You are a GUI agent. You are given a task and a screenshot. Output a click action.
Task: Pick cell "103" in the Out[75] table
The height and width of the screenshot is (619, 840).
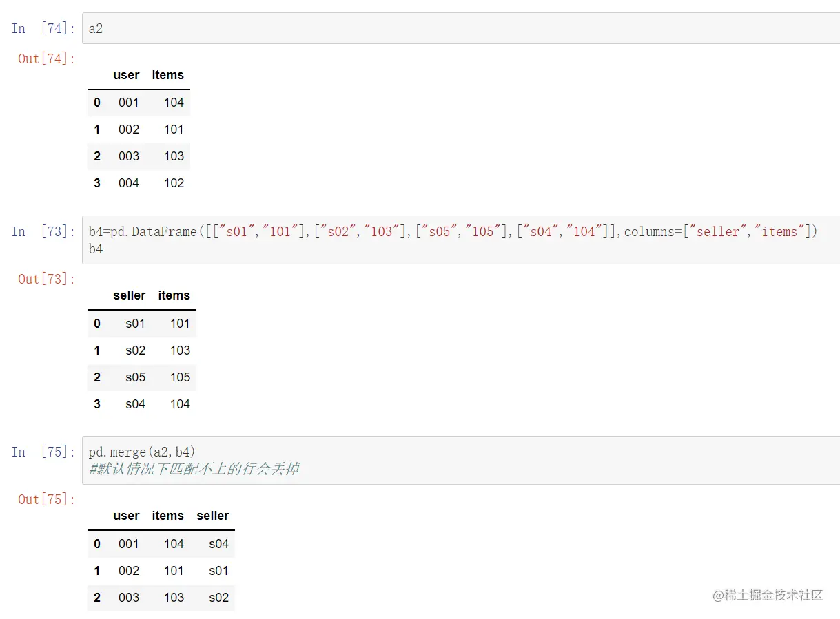pyautogui.click(x=174, y=598)
